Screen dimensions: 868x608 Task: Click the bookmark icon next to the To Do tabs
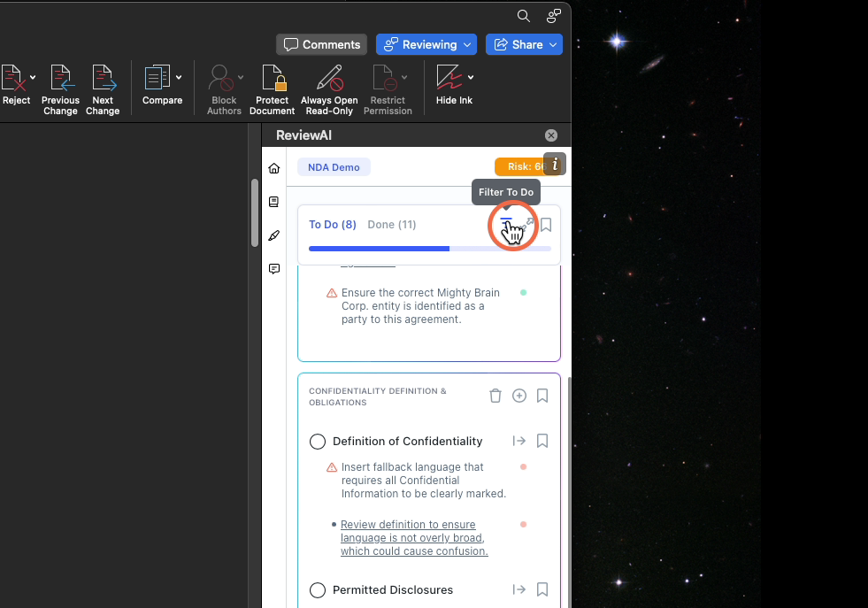(x=546, y=224)
